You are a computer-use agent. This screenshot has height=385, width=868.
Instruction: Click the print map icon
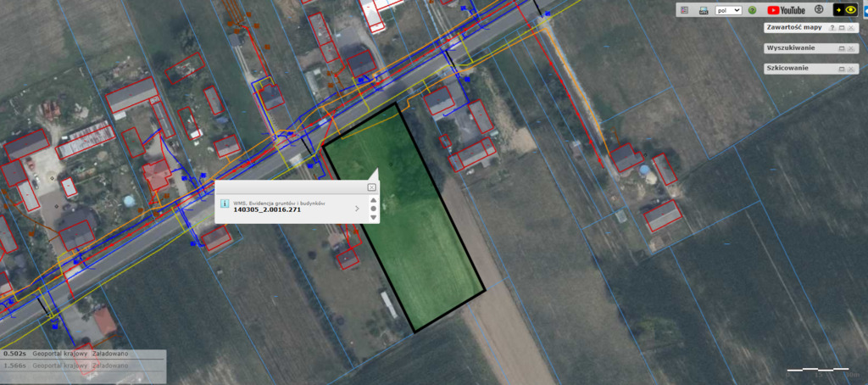[703, 10]
